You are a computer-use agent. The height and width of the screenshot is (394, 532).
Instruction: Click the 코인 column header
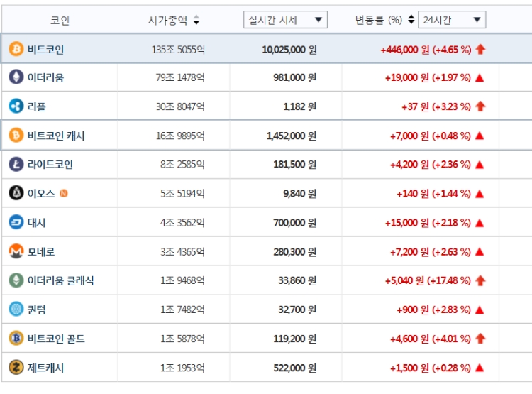click(x=60, y=21)
